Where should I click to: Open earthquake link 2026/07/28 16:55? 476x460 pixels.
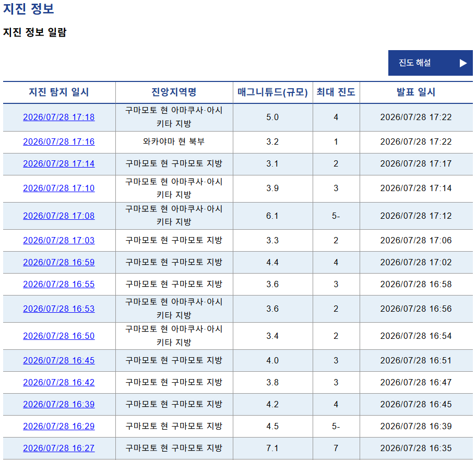coord(59,284)
